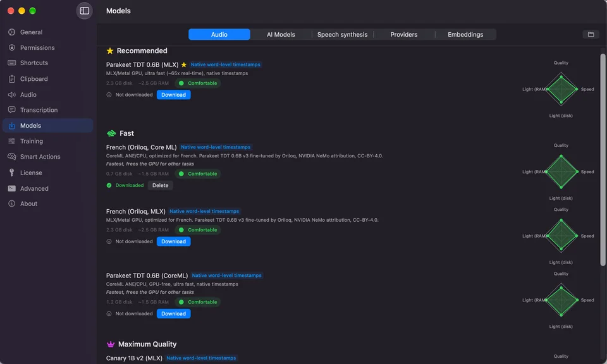
Task: Click the Fast section rabbit icon
Action: click(x=111, y=133)
